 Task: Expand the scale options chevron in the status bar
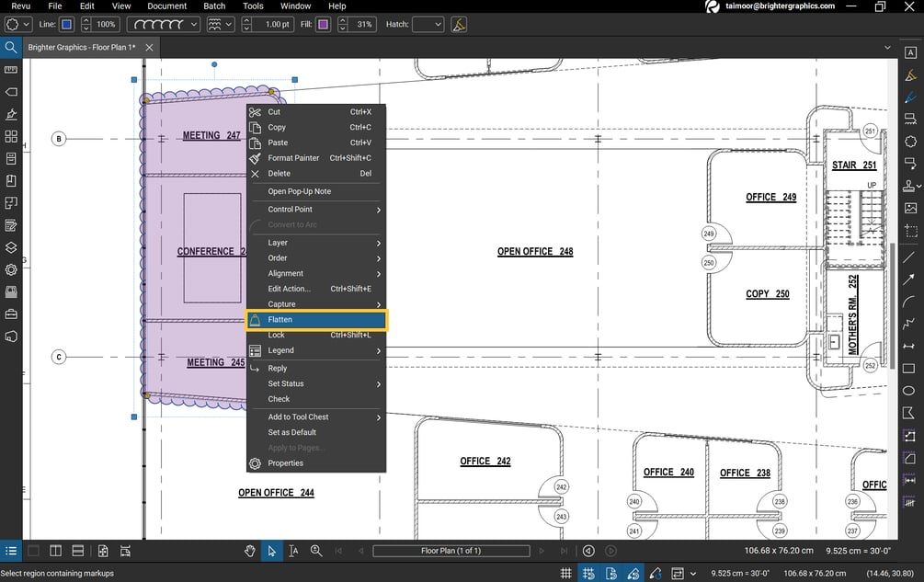[x=692, y=572]
